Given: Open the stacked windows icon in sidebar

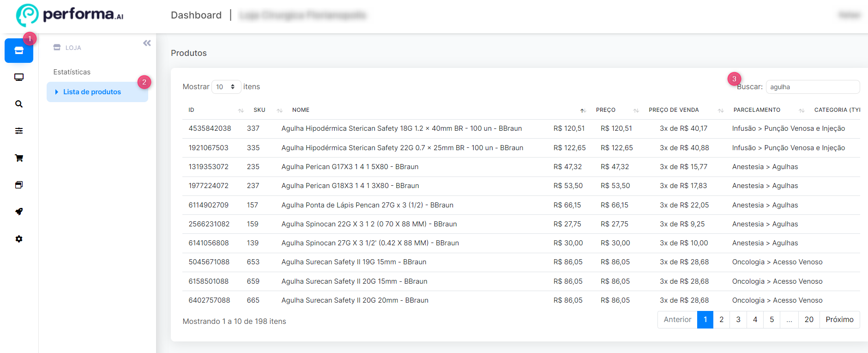Looking at the screenshot, I should click(19, 185).
